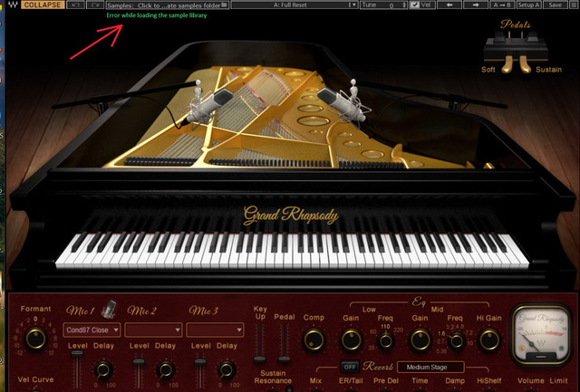The width and height of the screenshot is (580, 392).
Task: Click the Grand Rhapsody VU meter
Action: coord(540,336)
